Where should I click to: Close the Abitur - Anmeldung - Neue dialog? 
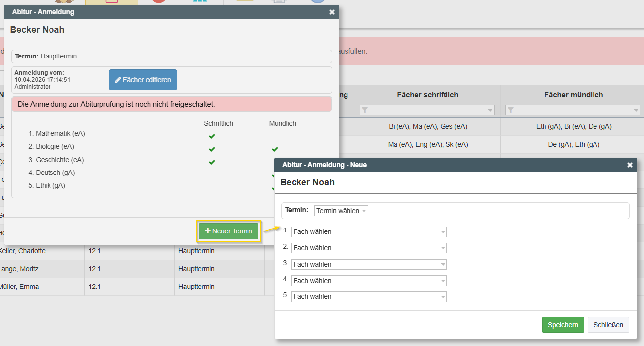[x=630, y=165]
